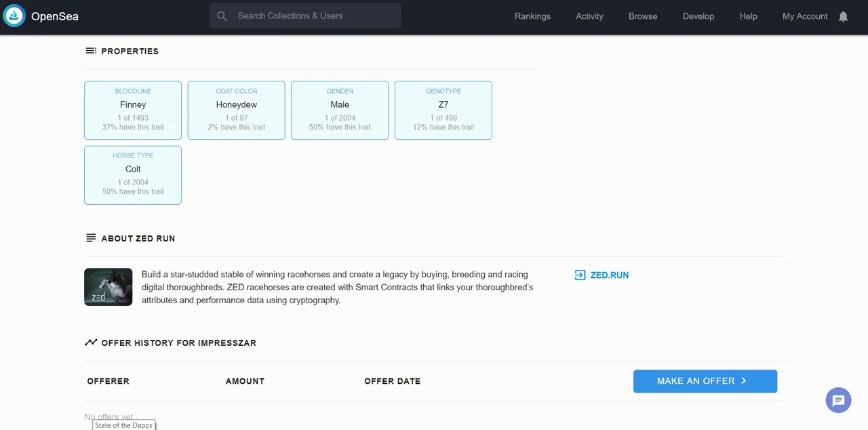Open the Rankings menu
The width and height of the screenshot is (868, 430).
point(532,16)
